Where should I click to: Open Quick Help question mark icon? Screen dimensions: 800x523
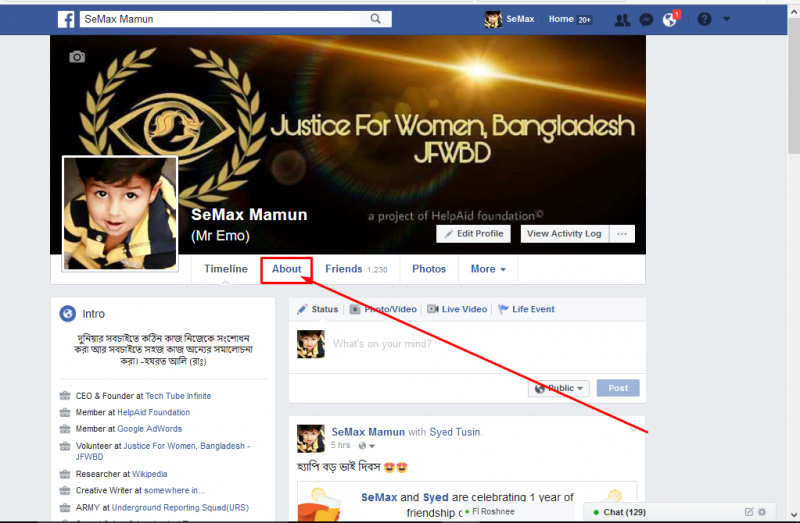coord(704,19)
